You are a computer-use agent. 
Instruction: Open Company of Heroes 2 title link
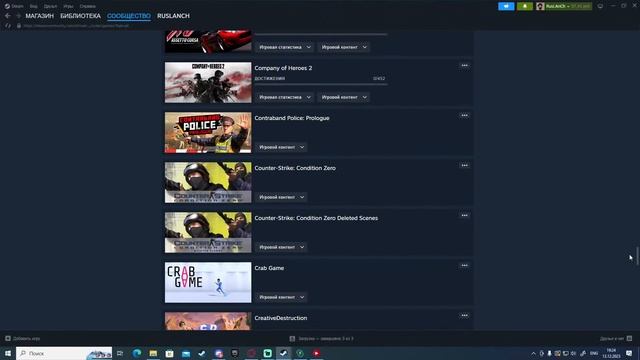(283, 68)
